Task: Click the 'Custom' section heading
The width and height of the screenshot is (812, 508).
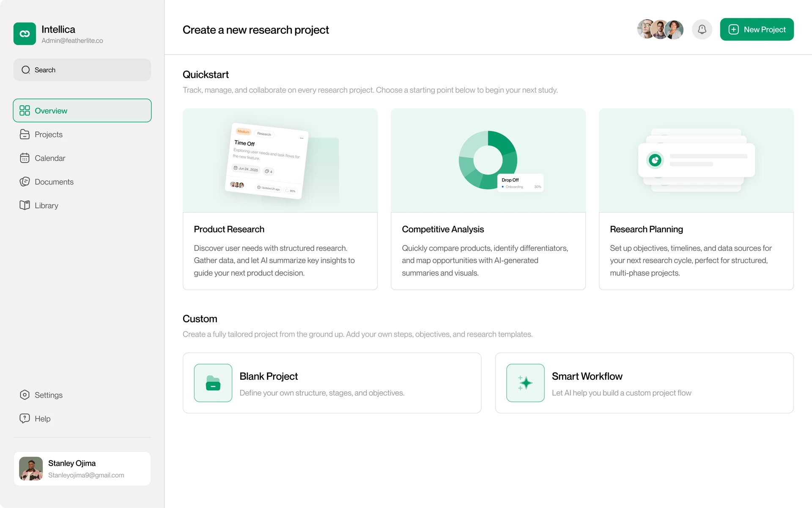Action: pyautogui.click(x=200, y=319)
